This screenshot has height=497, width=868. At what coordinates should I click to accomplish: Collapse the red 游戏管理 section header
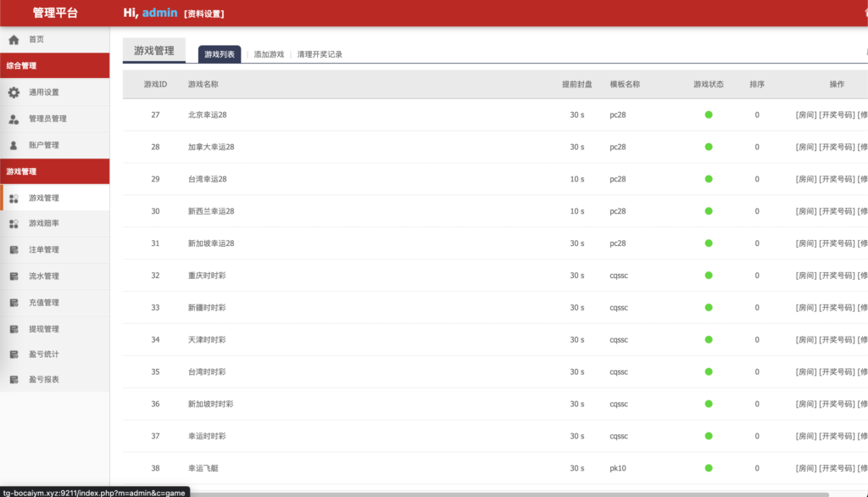pos(55,171)
